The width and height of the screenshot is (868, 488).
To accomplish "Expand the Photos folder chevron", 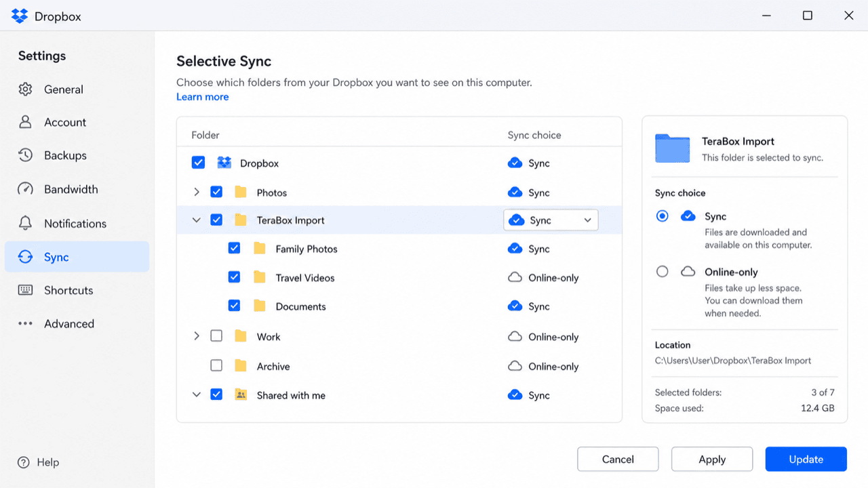I will pos(197,192).
